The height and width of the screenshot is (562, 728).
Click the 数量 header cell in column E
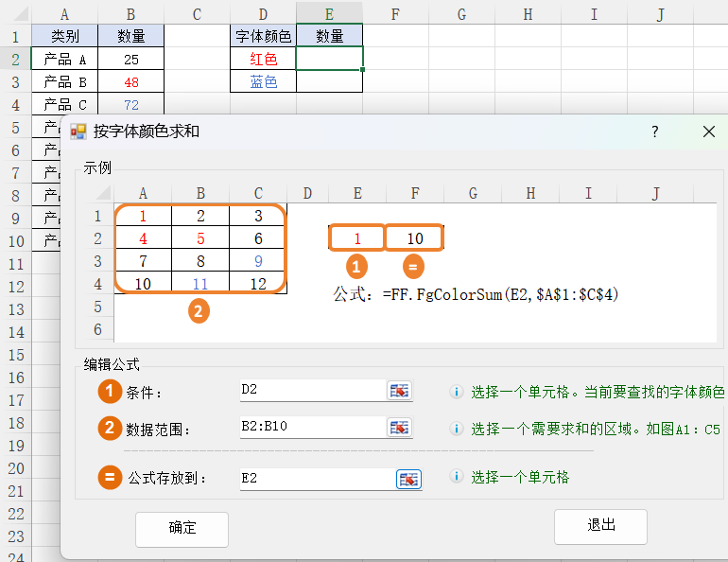[x=329, y=37]
